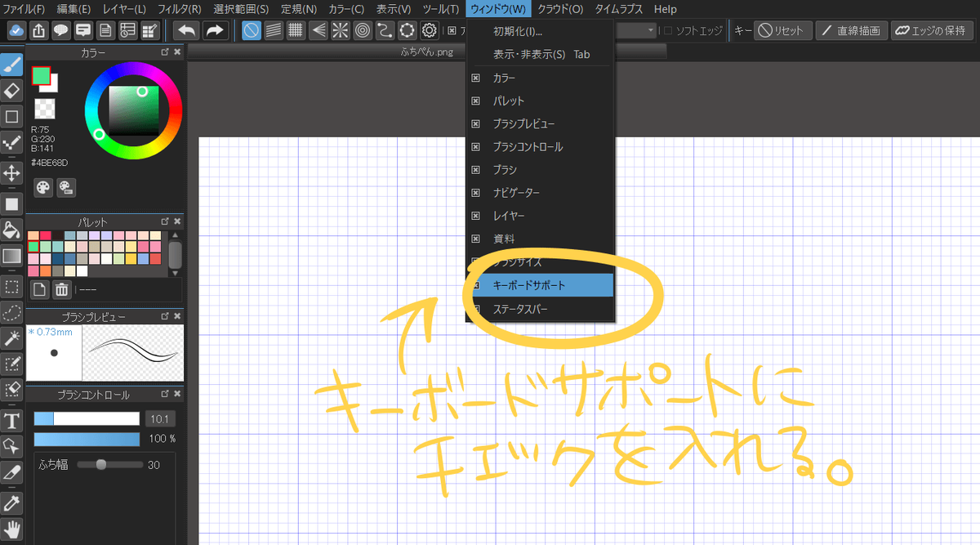Select the Magic Wand tool
The image size is (980, 545).
click(11, 337)
